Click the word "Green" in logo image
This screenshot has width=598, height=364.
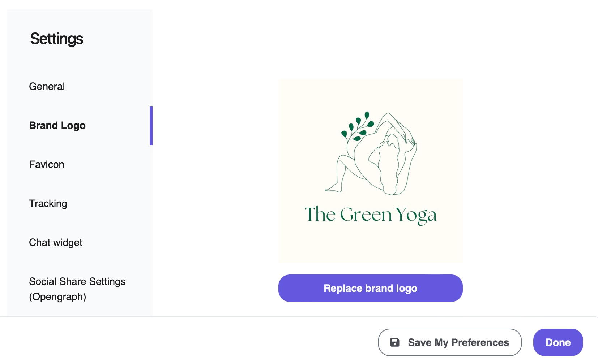tap(366, 214)
